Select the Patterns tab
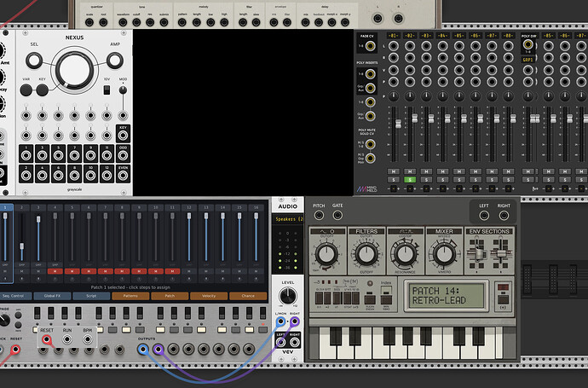Image resolution: width=588 pixels, height=388 pixels. [130, 296]
